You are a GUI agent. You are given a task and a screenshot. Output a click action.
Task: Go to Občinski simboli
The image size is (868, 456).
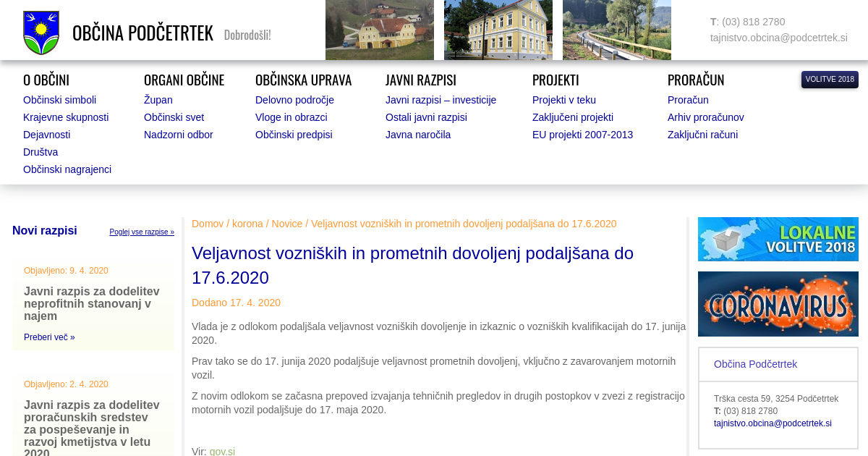coord(59,100)
